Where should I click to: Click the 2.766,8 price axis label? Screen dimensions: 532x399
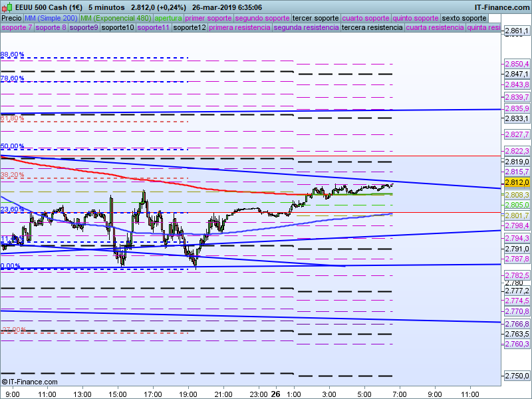click(517, 324)
